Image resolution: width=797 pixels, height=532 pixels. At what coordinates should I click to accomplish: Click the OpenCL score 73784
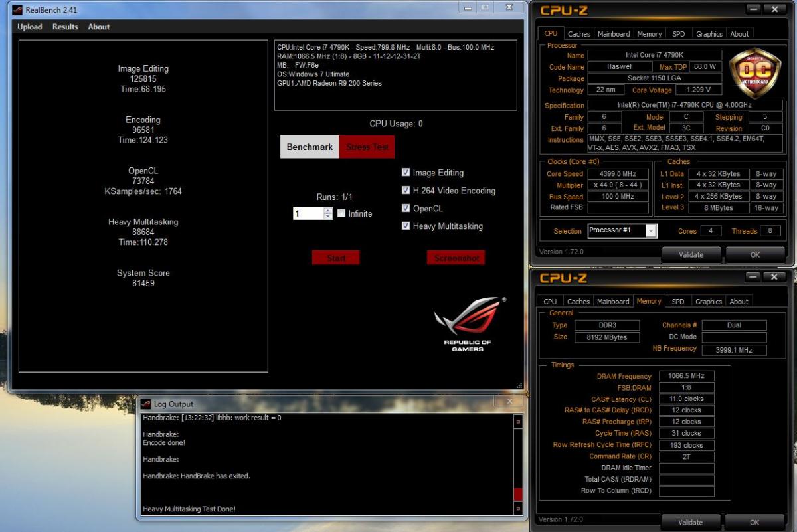tap(143, 181)
